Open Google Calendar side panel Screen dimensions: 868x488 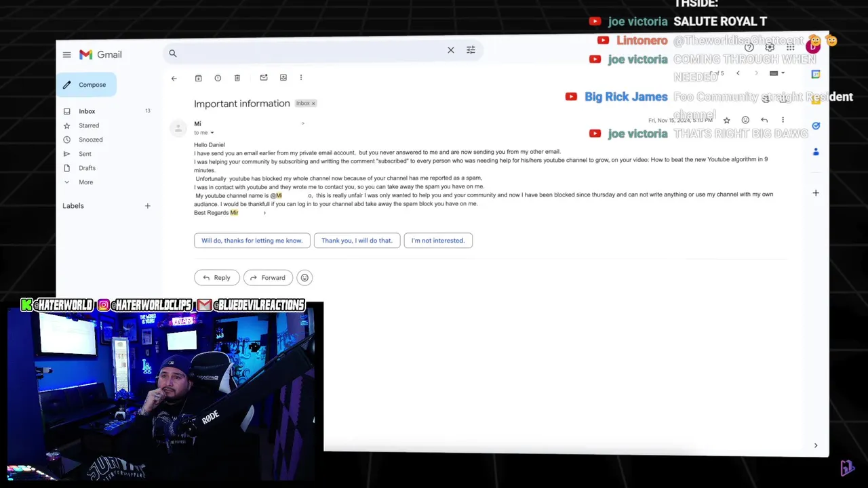[x=816, y=74]
